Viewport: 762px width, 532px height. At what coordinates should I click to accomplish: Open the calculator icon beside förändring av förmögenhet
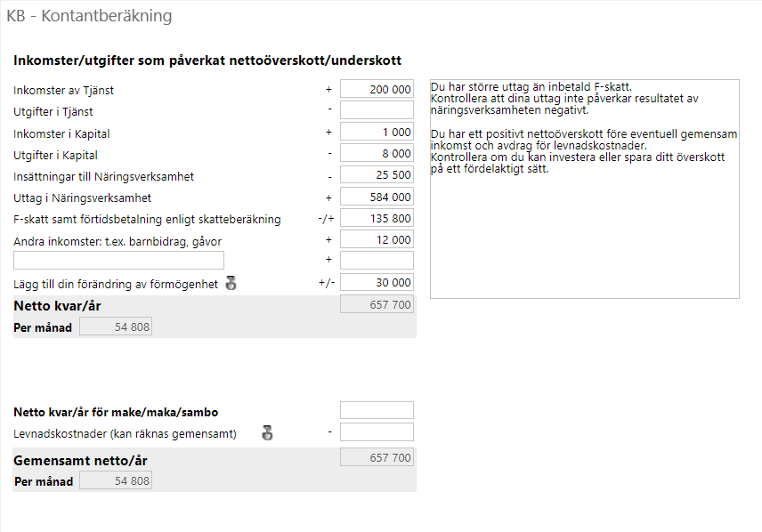coord(231,283)
